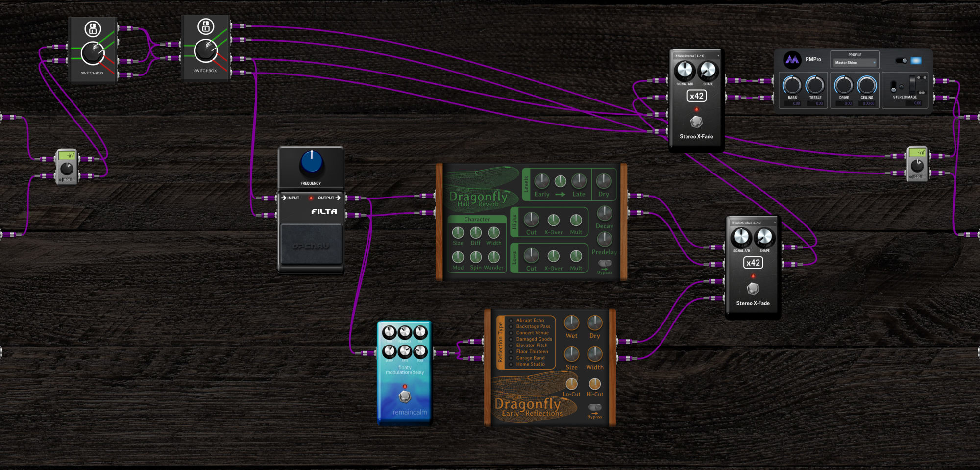Click the Early Reflections Lo-Cut knob
The height and width of the screenshot is (470, 980).
click(572, 383)
